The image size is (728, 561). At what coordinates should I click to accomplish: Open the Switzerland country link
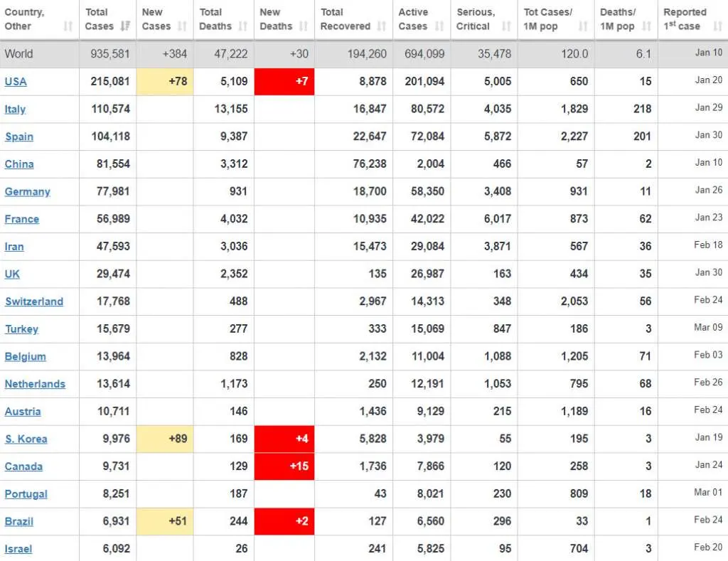pyautogui.click(x=33, y=301)
